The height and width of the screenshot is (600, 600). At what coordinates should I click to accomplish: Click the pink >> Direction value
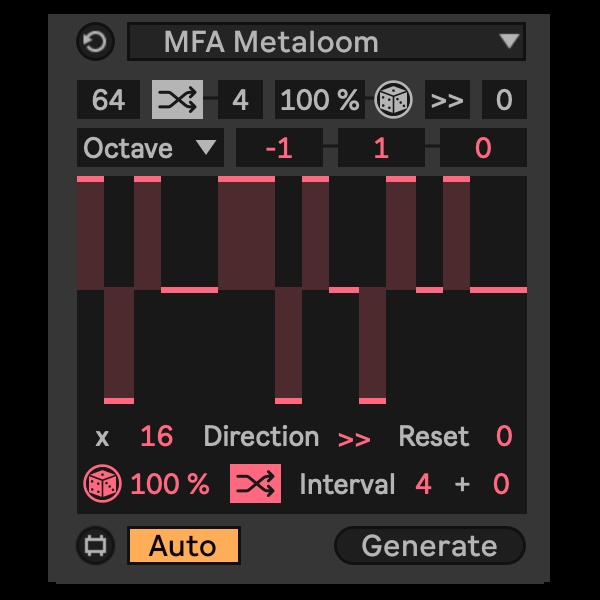pos(354,439)
